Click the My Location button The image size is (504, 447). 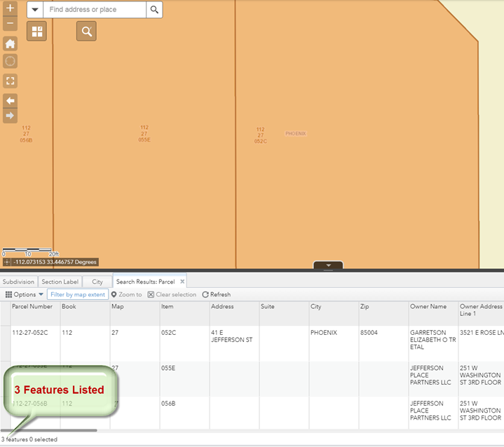coord(11,62)
